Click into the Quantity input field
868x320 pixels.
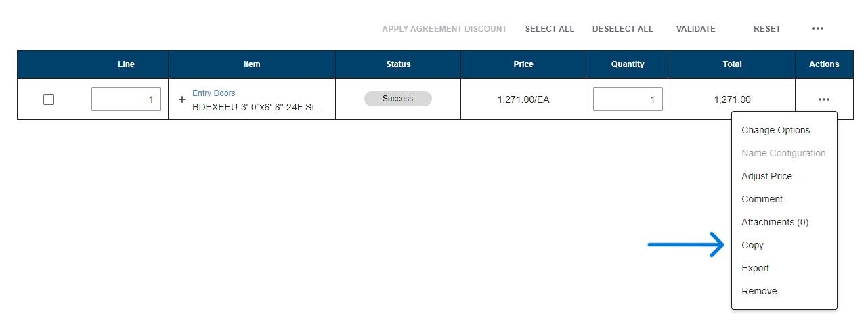[x=628, y=99]
